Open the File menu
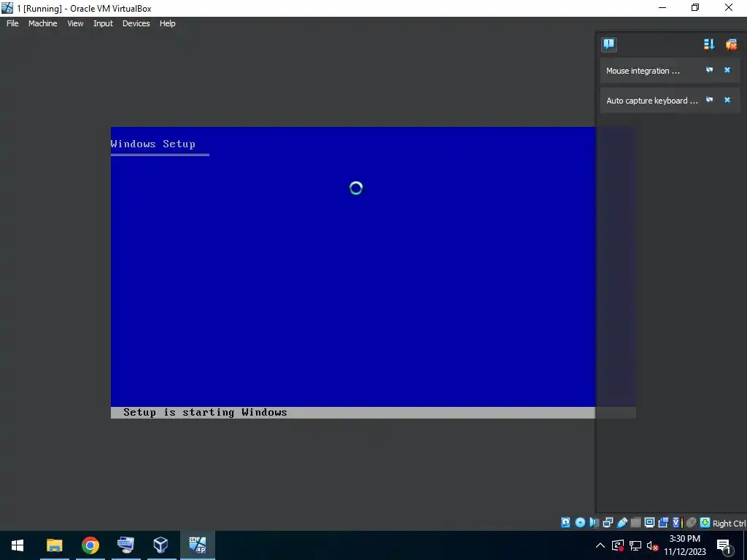Viewport: 747px width, 560px height. click(x=12, y=23)
